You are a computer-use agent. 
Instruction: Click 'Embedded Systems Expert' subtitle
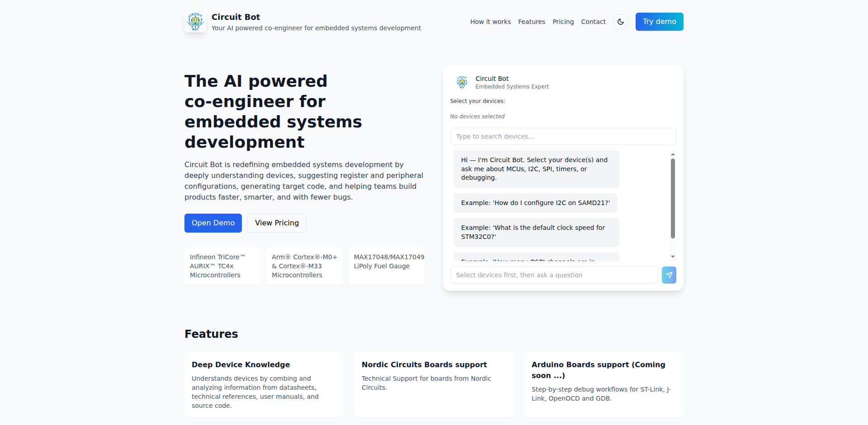[512, 87]
